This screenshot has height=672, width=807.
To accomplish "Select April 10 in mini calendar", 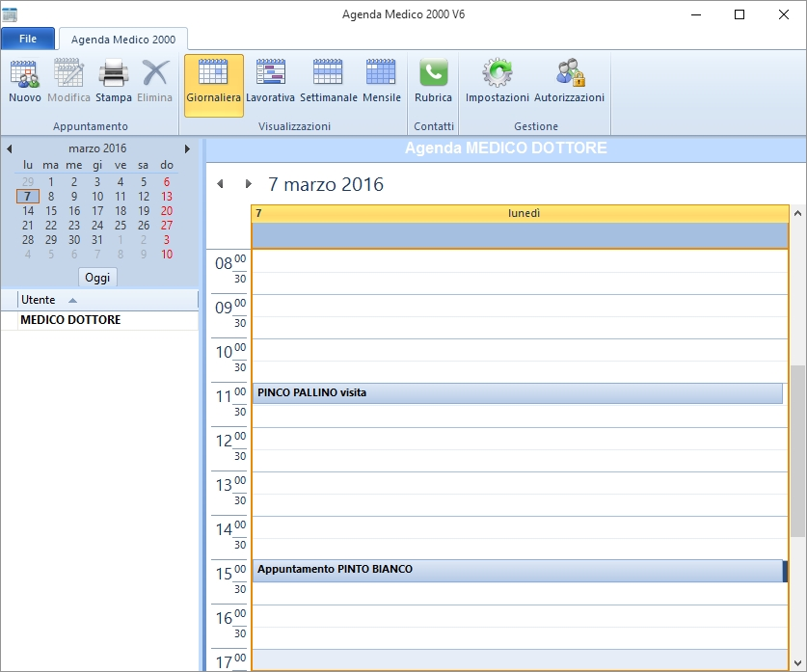I will tap(167, 254).
